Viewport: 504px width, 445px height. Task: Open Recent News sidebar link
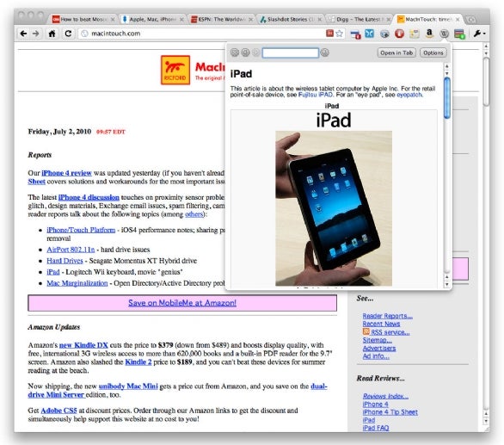pos(381,324)
